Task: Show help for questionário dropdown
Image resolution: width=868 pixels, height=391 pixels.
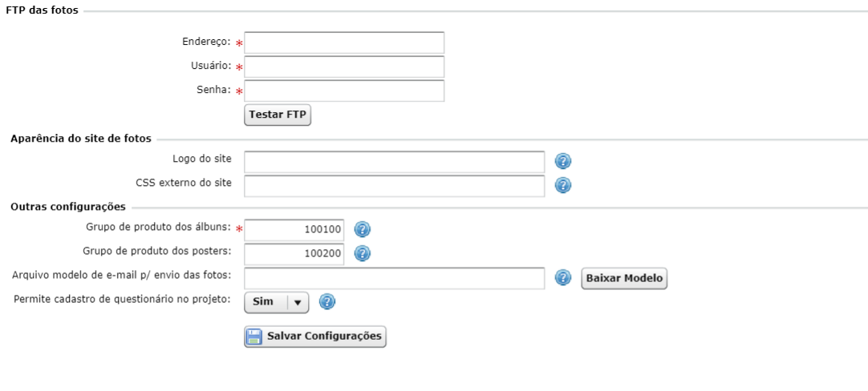Action: [328, 302]
